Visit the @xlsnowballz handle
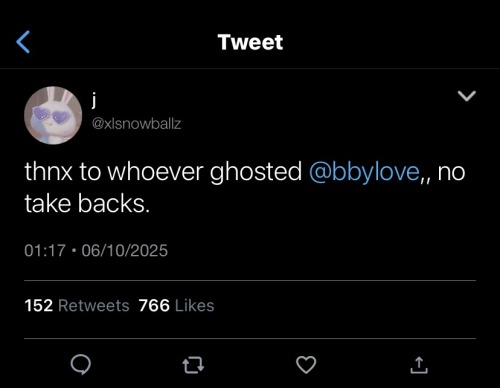 tap(136, 124)
